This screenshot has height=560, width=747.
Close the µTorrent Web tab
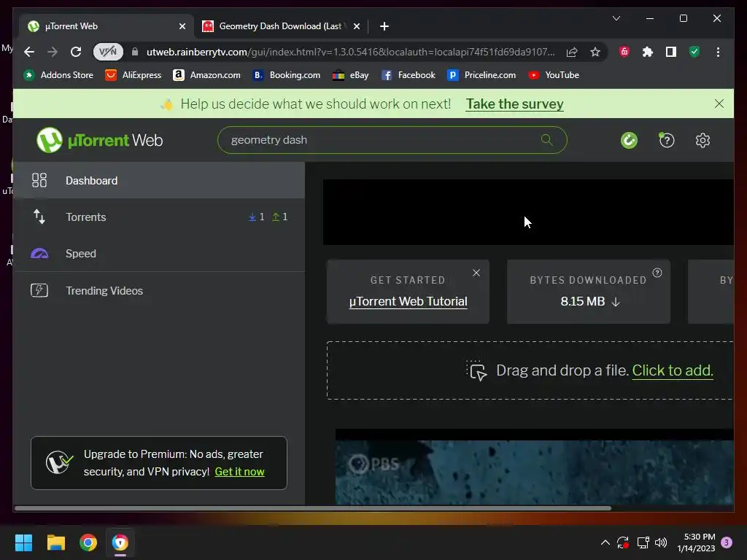click(182, 26)
